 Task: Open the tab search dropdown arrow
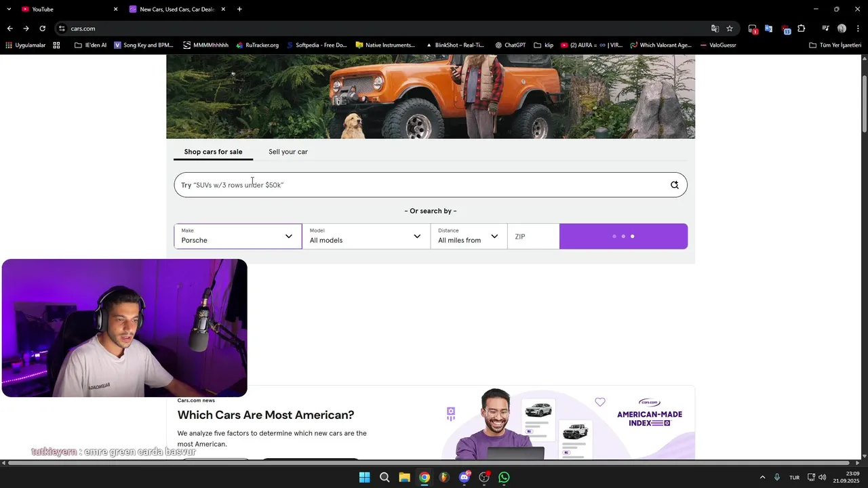[x=9, y=9]
